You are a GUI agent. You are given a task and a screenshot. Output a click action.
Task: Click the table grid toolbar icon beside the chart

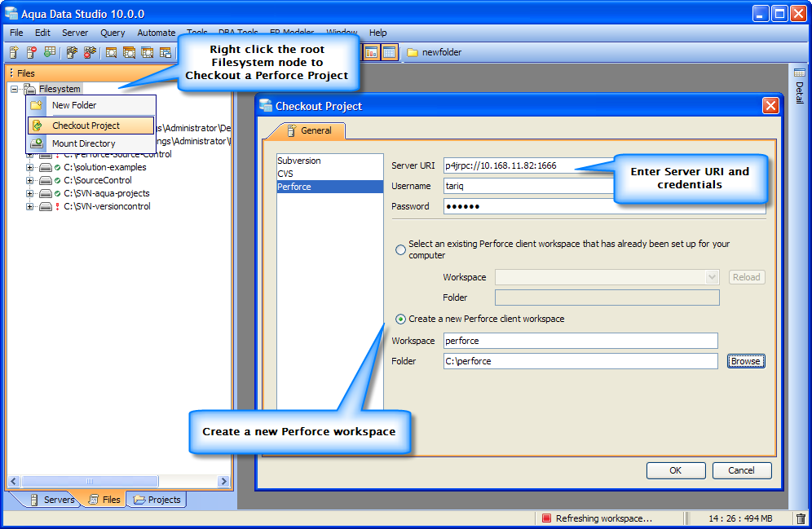[x=390, y=52]
